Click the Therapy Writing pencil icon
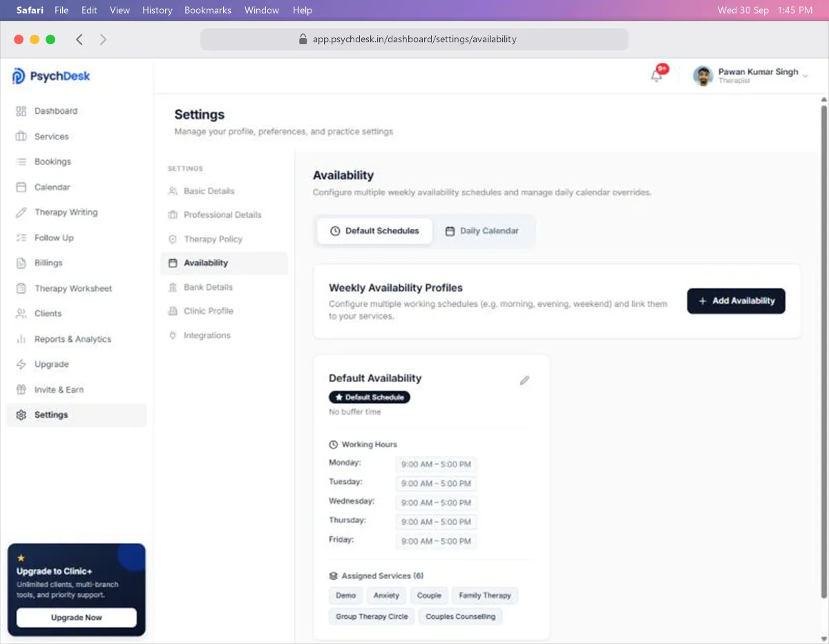 click(21, 212)
